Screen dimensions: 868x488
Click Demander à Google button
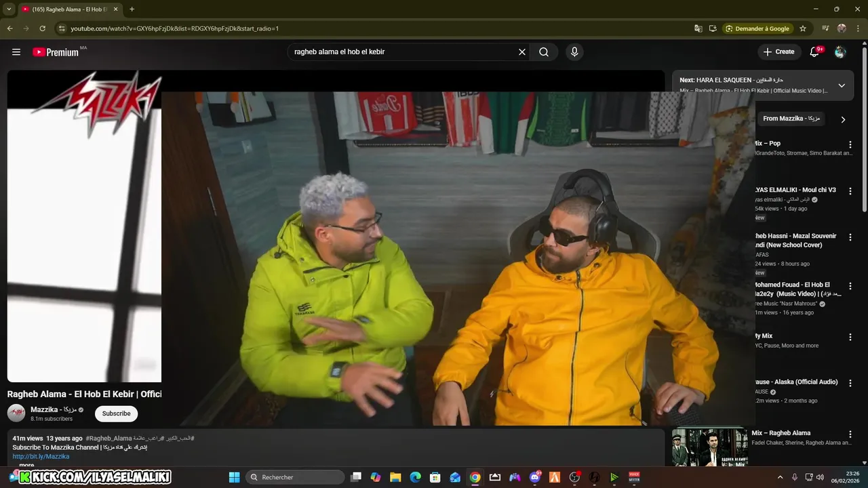point(757,28)
